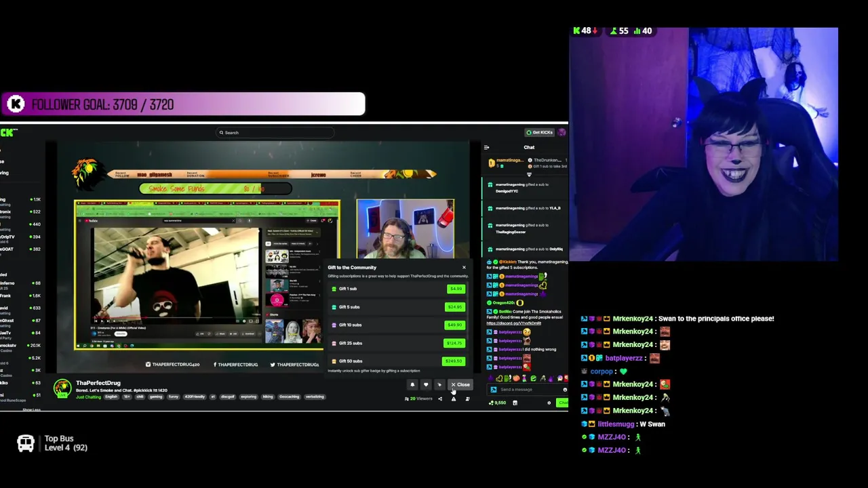Click the Mrkenkoy24 Swan to principals office message
This screenshot has height=488, width=868.
coord(678,319)
